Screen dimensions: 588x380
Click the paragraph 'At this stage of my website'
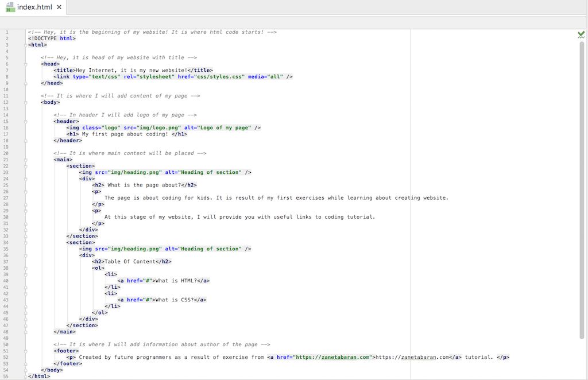tap(239, 217)
